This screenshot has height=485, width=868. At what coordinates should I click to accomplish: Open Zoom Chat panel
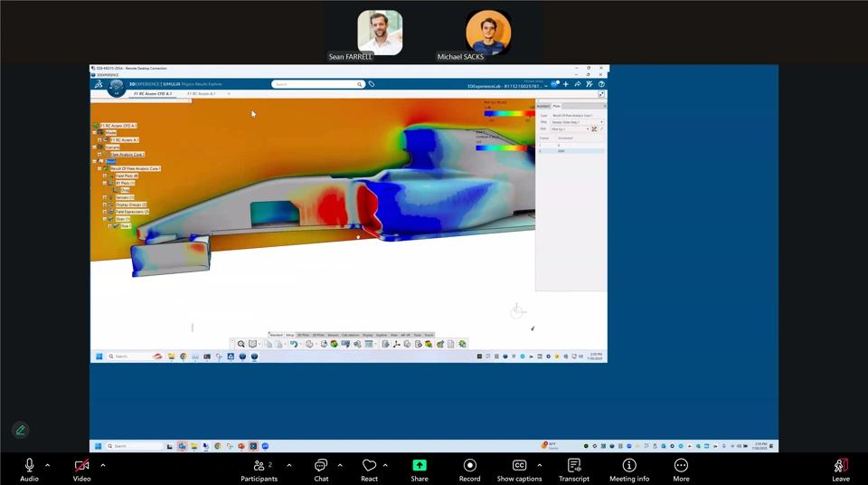pos(321,470)
